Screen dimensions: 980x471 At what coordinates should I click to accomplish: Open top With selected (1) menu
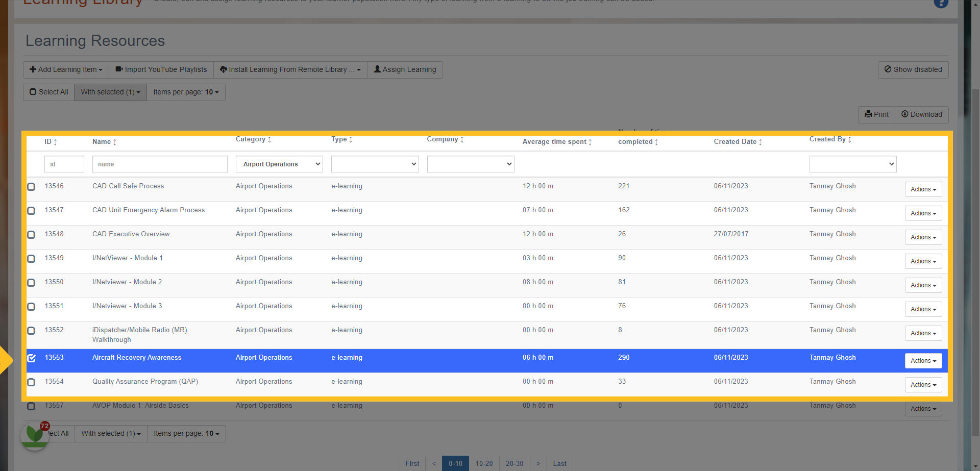(110, 92)
